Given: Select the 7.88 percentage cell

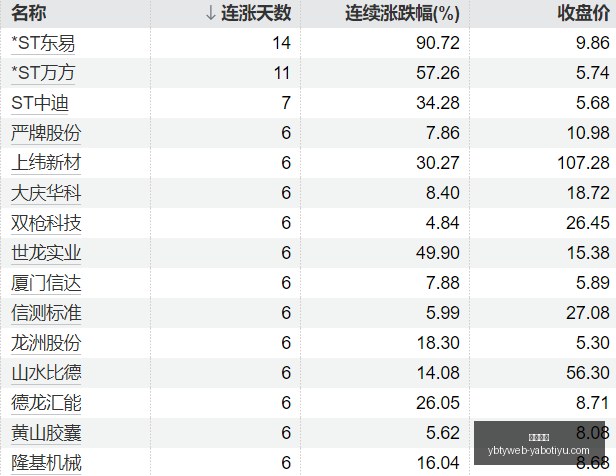Looking at the screenshot, I should pos(443,283).
